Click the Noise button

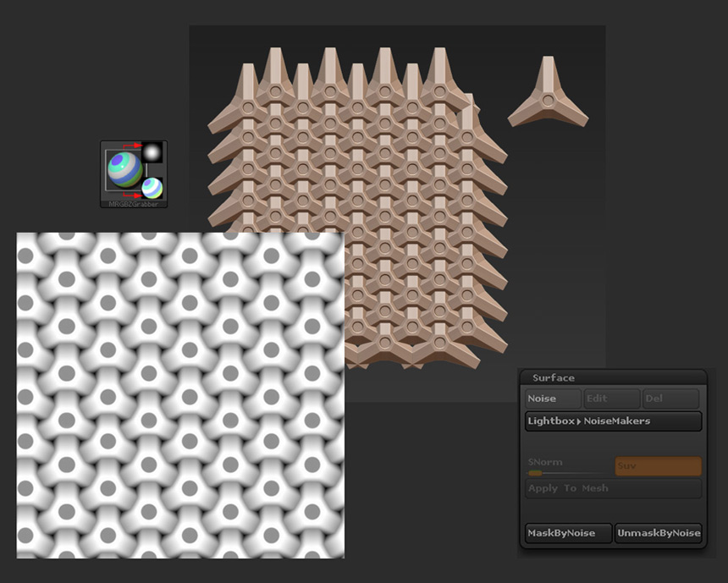(553, 399)
